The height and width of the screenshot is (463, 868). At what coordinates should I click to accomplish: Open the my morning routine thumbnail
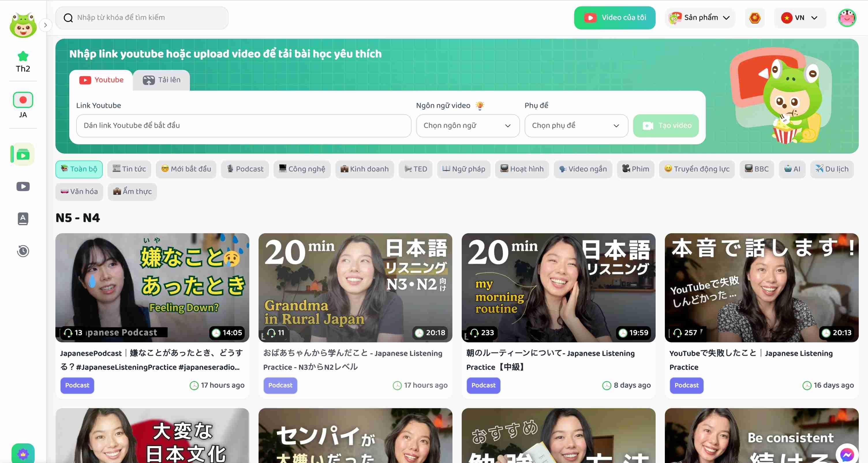559,288
